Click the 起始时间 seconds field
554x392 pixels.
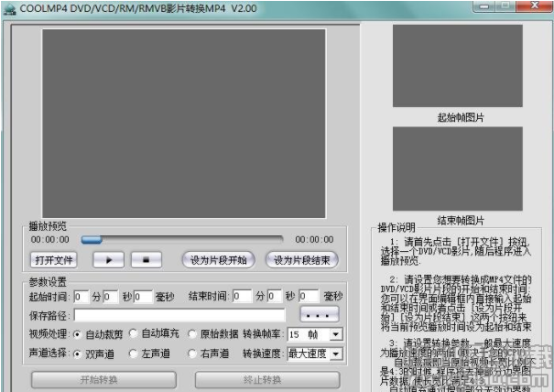111,297
